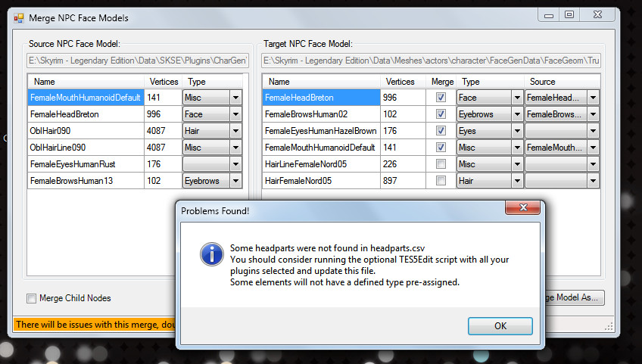Maximize the Merge NPC Face Models window
The height and width of the screenshot is (364, 642).
coord(569,14)
